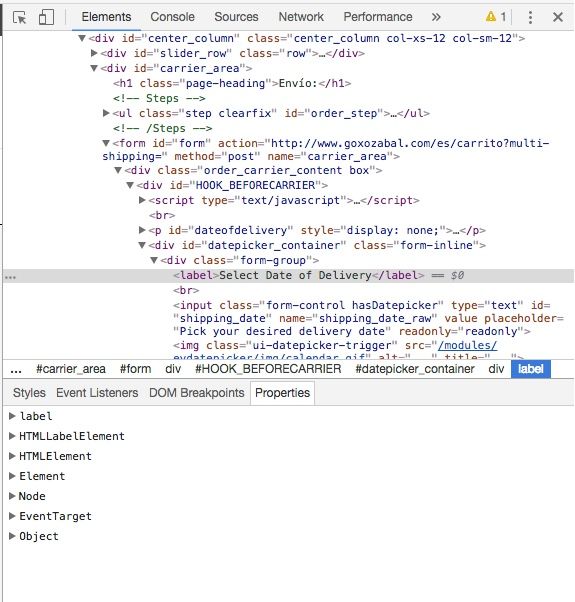Switch to the Elements tab

point(106,17)
